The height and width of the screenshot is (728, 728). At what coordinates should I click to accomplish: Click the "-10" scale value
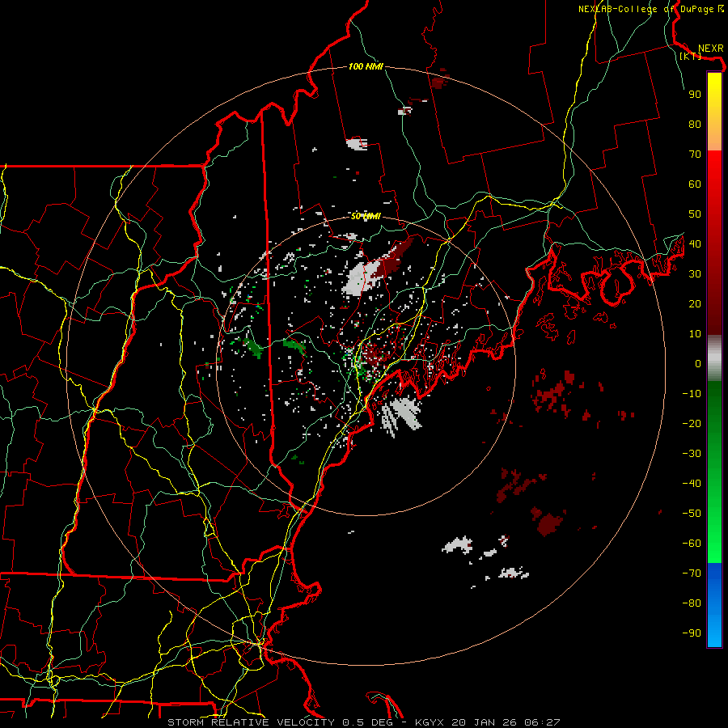point(692,394)
